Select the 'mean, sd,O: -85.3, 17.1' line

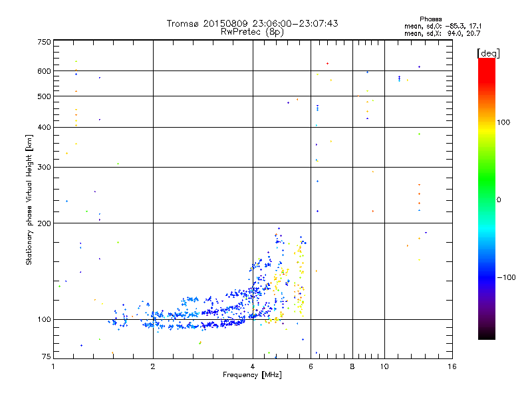[443, 26]
